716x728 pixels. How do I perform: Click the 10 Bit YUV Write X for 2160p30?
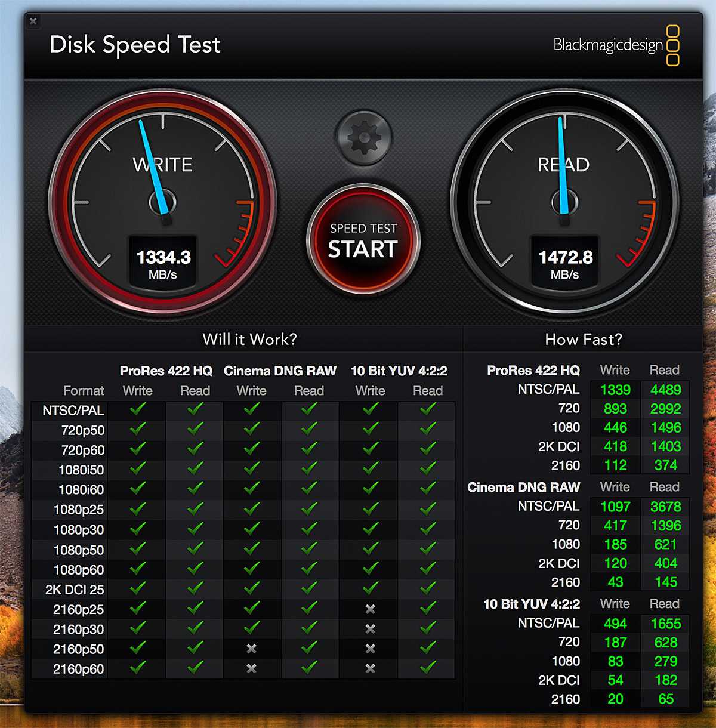pos(370,629)
